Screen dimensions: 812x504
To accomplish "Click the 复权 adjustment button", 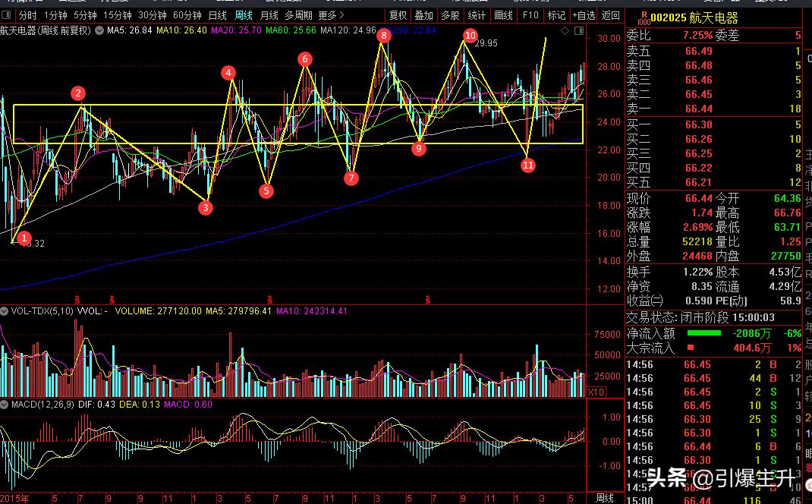I will [x=398, y=15].
